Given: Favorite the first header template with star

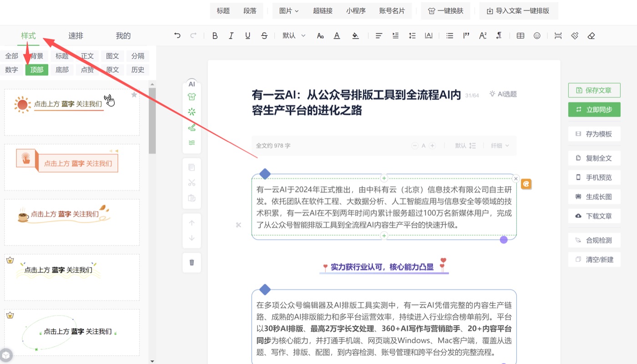Looking at the screenshot, I should pos(134,95).
